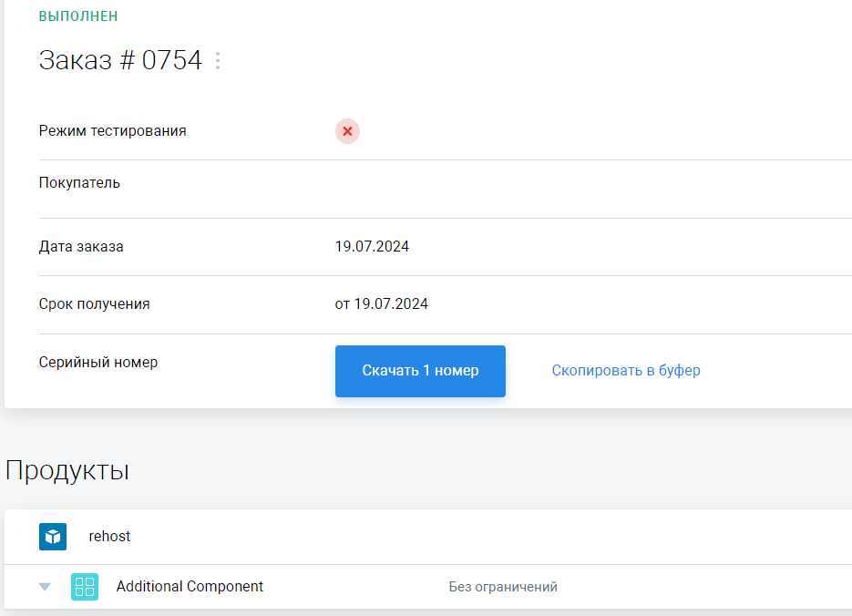The height and width of the screenshot is (616, 852).
Task: Click the "Заказ # 0754" heading
Action: pos(120,60)
